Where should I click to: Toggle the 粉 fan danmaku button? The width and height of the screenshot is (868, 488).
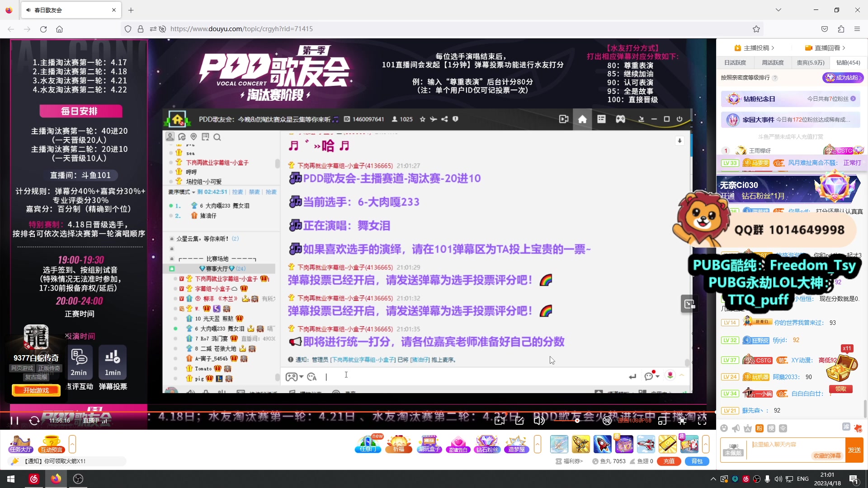tap(759, 428)
